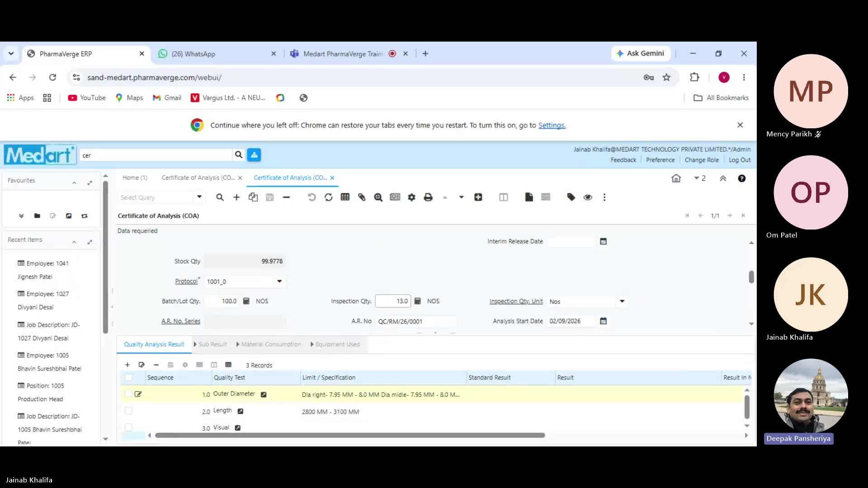Click the New Record plus icon
Screen dimensions: 868x488
tap(236, 197)
